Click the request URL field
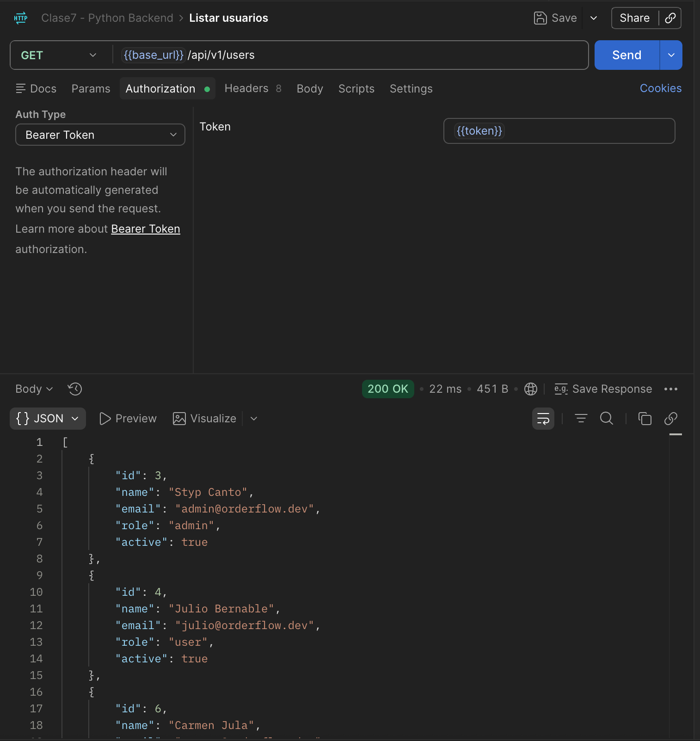This screenshot has height=741, width=700. (x=351, y=55)
